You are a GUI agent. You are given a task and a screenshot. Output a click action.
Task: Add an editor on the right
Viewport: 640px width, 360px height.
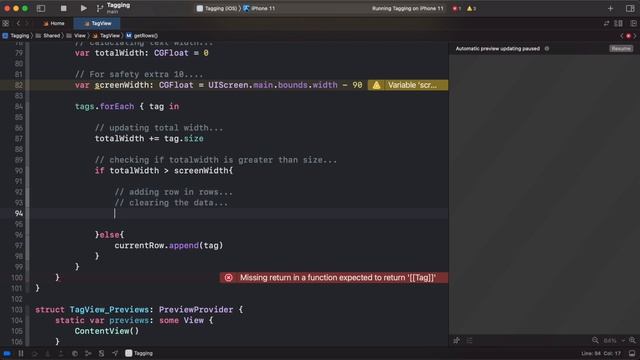point(633,23)
